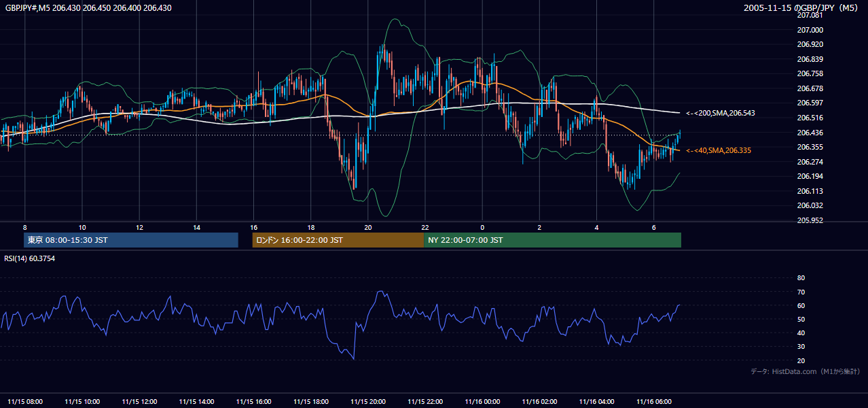Click RSI scale value 20
The height and width of the screenshot is (408, 868).
(x=801, y=360)
